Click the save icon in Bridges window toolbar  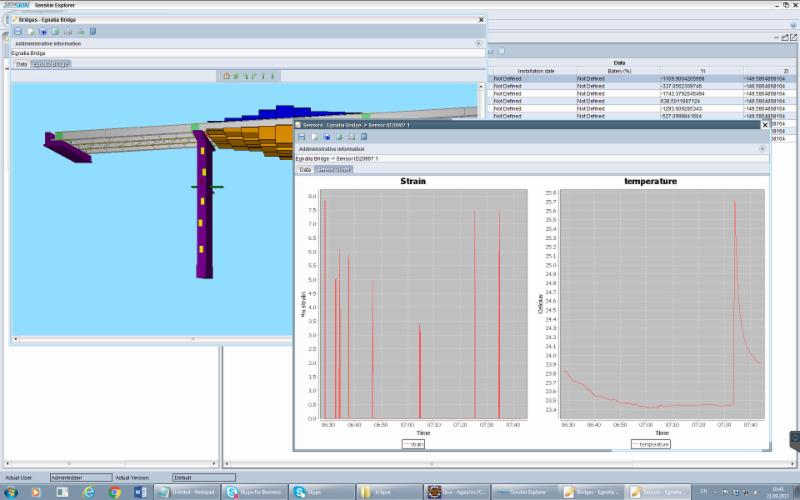pos(18,31)
